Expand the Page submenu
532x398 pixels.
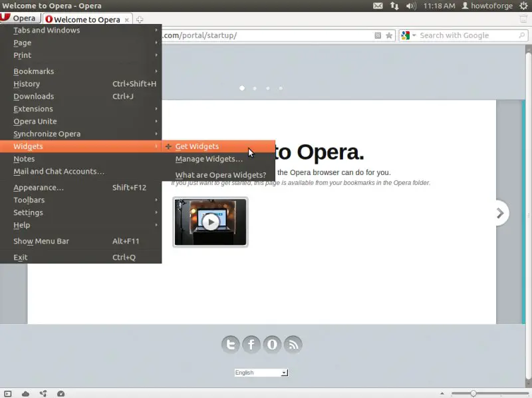click(80, 43)
